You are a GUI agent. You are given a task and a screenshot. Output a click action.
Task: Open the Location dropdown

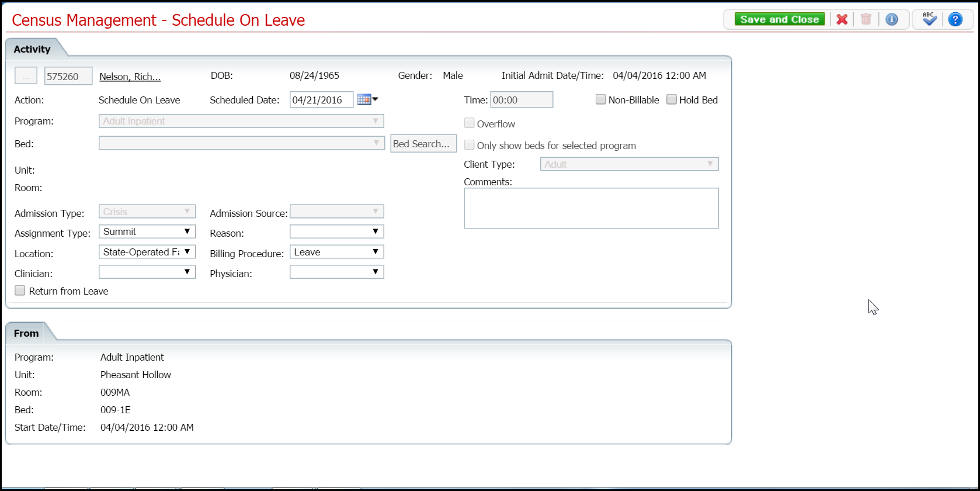(147, 253)
